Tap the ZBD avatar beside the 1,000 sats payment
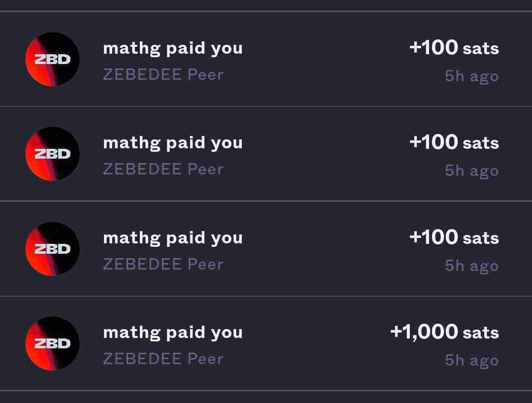Viewport: 532px width, 403px height. (52, 343)
